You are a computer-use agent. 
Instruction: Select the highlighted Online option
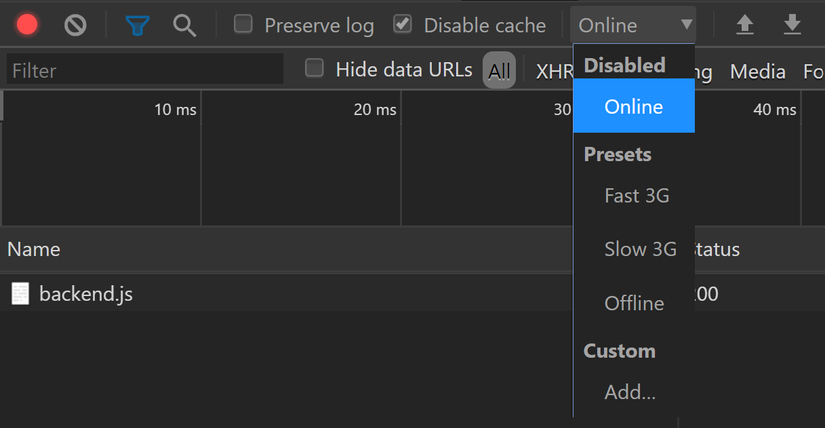634,106
